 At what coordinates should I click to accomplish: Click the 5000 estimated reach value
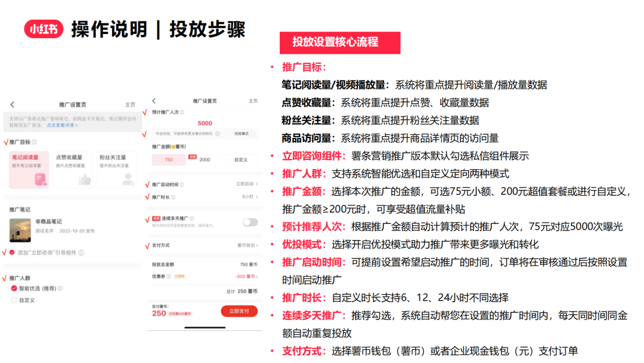[205, 124]
